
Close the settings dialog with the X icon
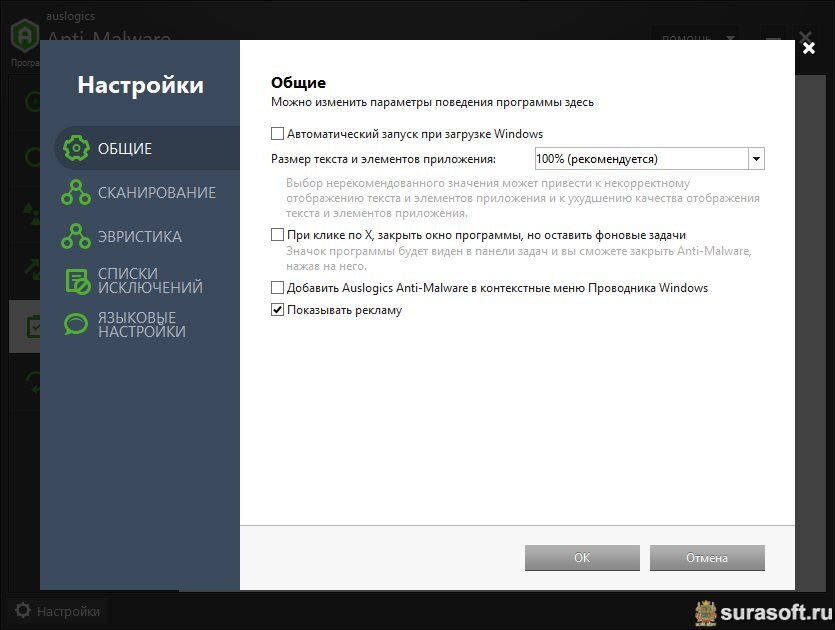[809, 48]
